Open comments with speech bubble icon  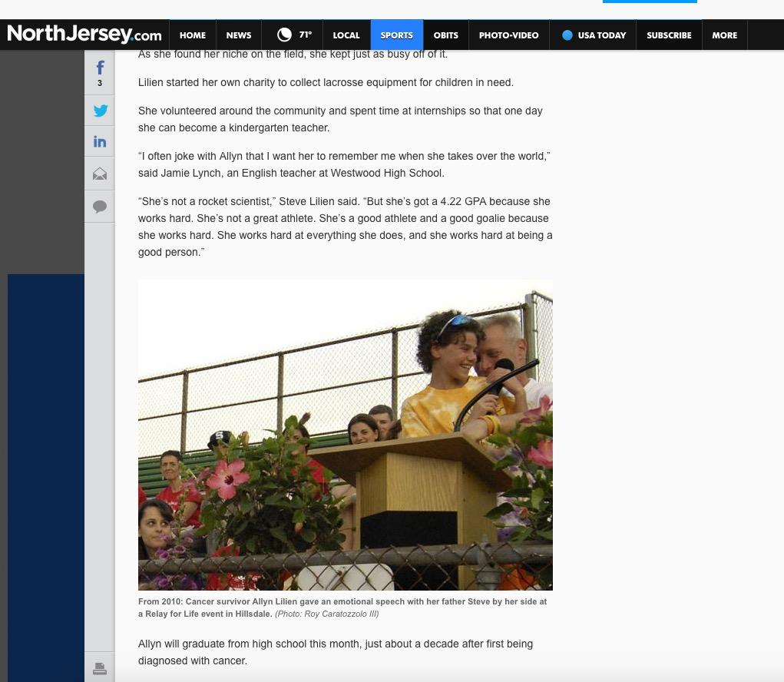tap(100, 207)
